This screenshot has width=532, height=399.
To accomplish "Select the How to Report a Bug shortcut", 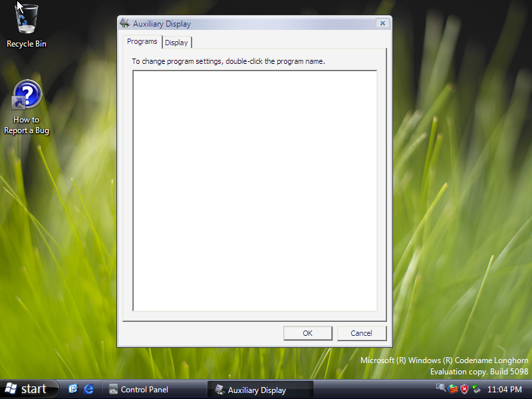I will coord(27,107).
